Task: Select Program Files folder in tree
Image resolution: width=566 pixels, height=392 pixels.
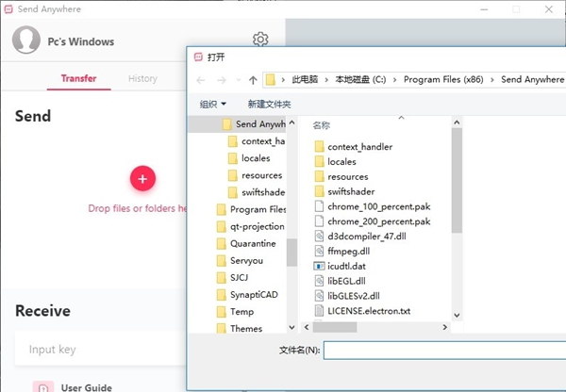Action: click(251, 209)
